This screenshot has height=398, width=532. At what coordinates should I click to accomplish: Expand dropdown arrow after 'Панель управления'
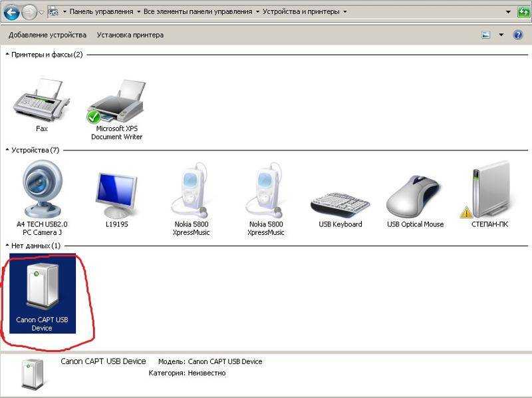click(138, 12)
